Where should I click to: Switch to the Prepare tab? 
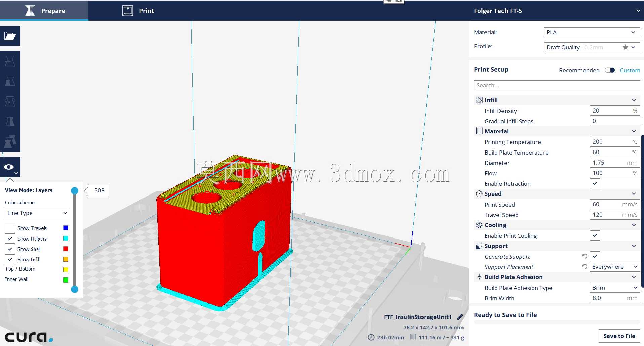click(x=44, y=11)
